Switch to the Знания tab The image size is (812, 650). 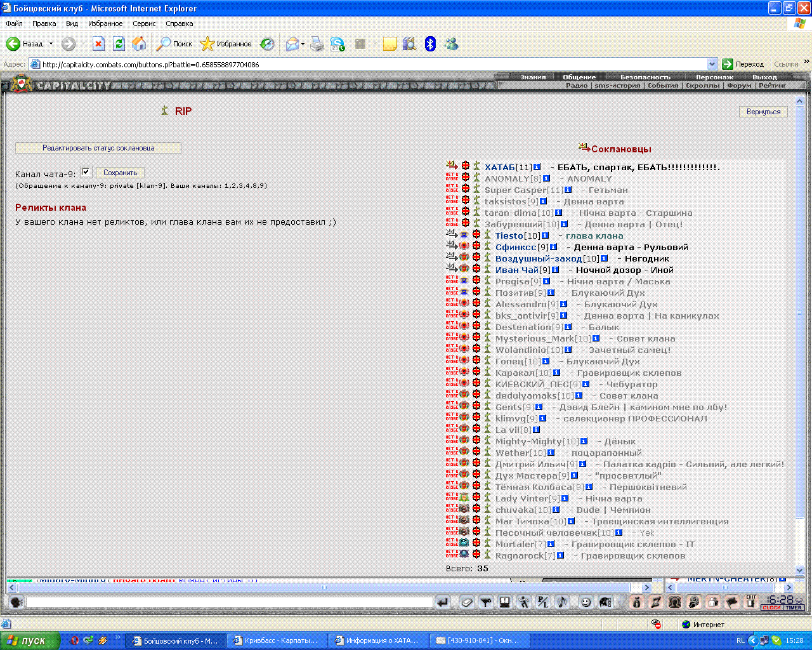tap(533, 77)
